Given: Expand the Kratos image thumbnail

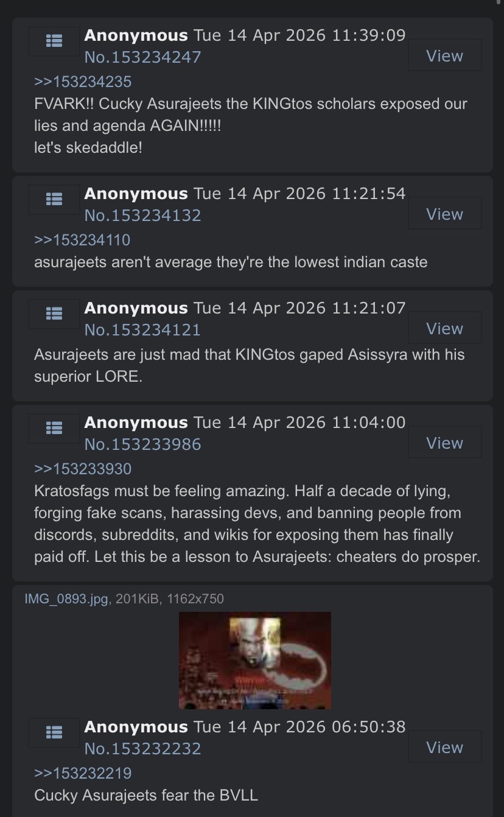Looking at the screenshot, I should (x=255, y=661).
